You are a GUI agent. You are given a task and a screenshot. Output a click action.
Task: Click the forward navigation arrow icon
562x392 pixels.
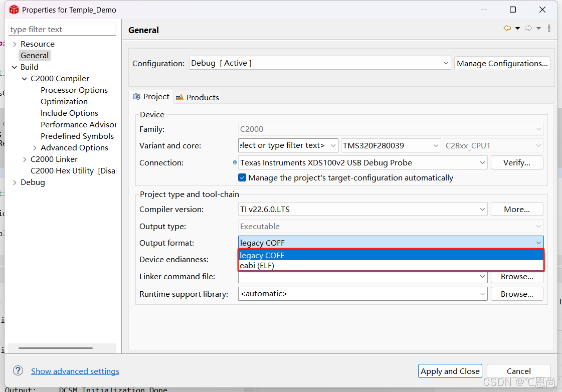528,28
